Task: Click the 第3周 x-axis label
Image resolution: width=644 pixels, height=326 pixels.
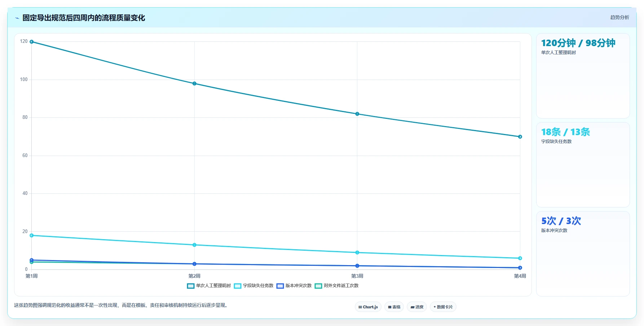Action: [x=357, y=276]
